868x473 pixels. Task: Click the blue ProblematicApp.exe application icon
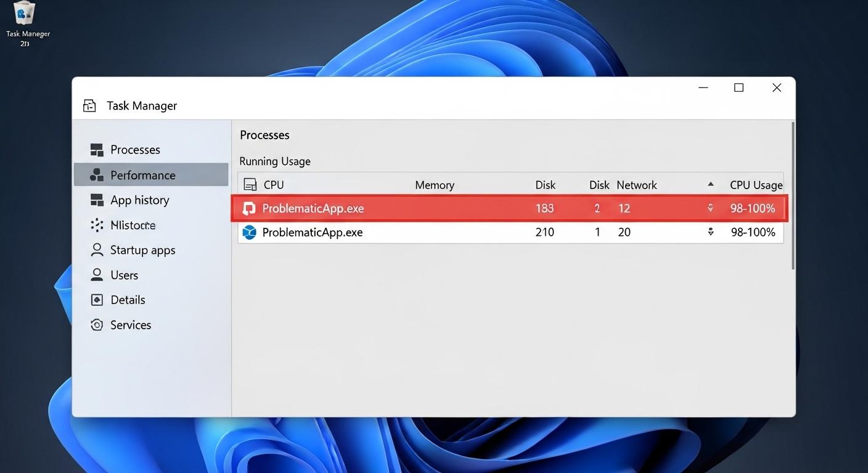coord(248,232)
